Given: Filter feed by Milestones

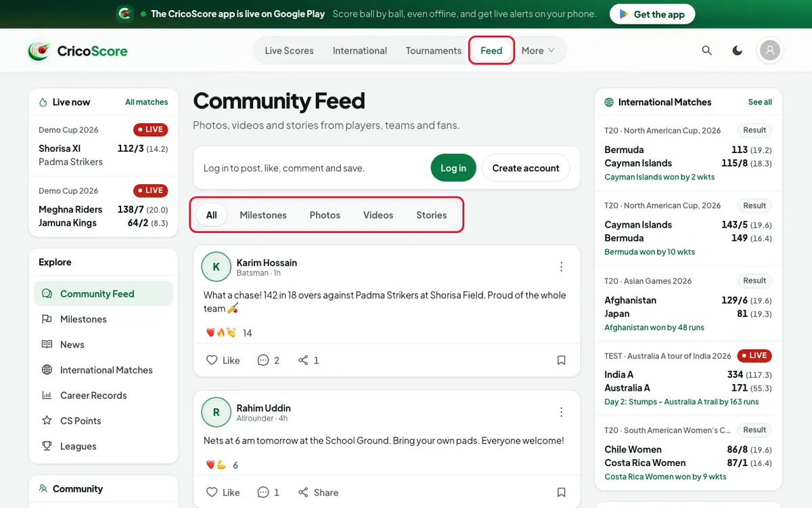Looking at the screenshot, I should pyautogui.click(x=263, y=215).
